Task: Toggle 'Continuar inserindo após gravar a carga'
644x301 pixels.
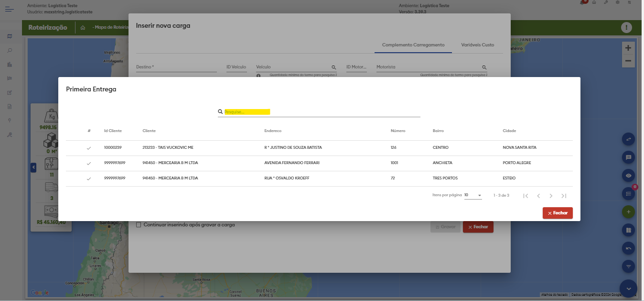Action: coord(139,225)
